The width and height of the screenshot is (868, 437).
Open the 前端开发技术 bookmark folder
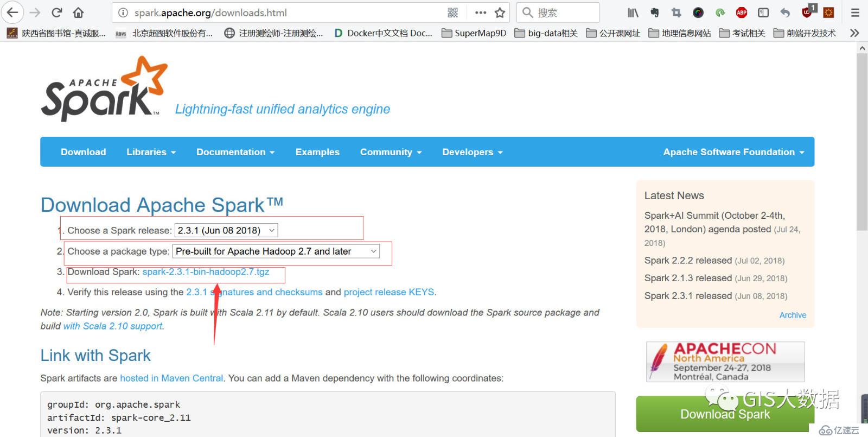point(805,33)
